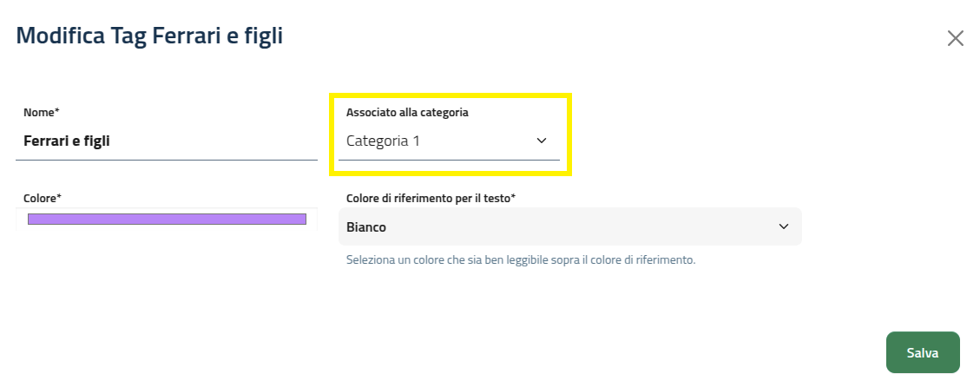Screen dimensions: 980x387
Task: Close the Modifica Tag dialog
Action: (x=955, y=38)
